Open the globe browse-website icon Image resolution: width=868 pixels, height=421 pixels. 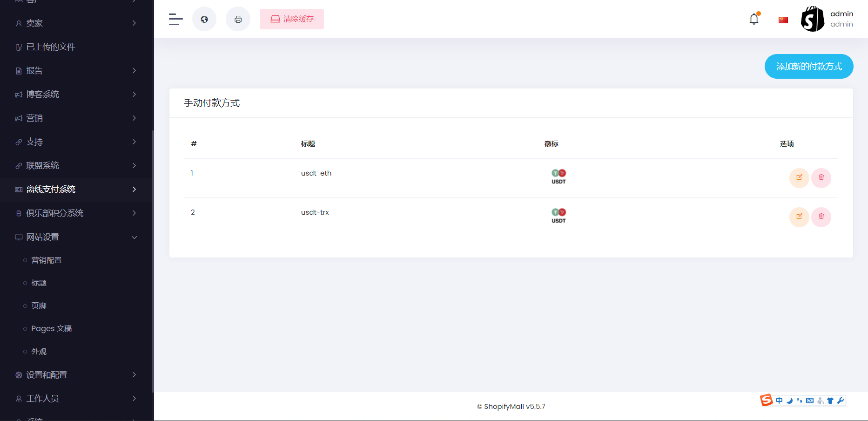pos(204,19)
